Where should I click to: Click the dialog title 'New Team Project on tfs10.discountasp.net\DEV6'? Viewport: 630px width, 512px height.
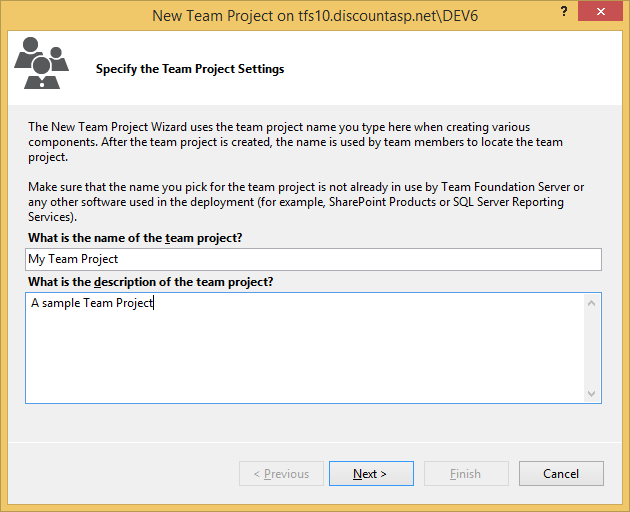point(315,16)
